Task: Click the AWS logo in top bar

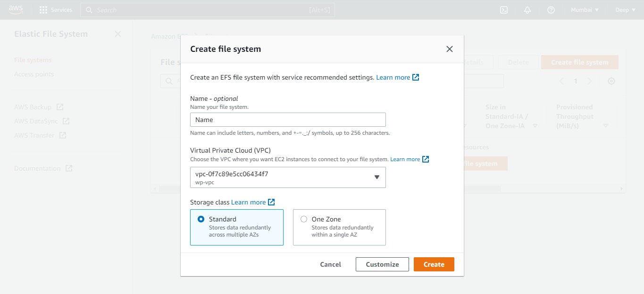Action: coord(16,9)
